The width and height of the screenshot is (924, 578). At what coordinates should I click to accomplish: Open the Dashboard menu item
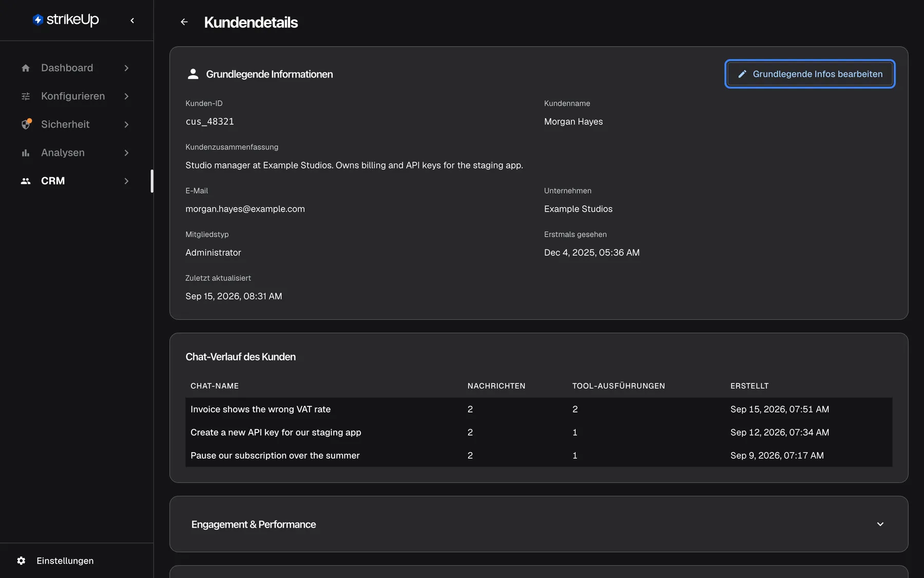[x=75, y=68]
